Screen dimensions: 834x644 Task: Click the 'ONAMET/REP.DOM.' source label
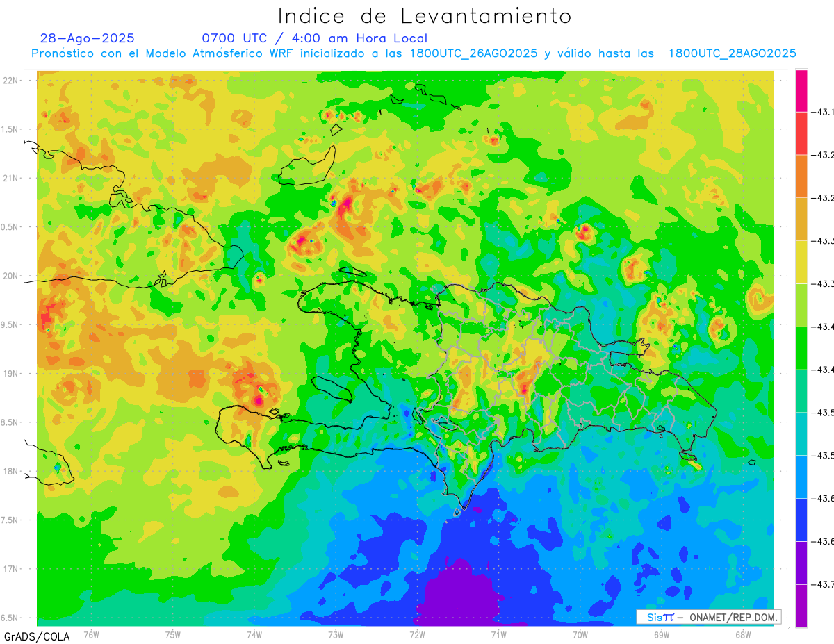tap(733, 617)
